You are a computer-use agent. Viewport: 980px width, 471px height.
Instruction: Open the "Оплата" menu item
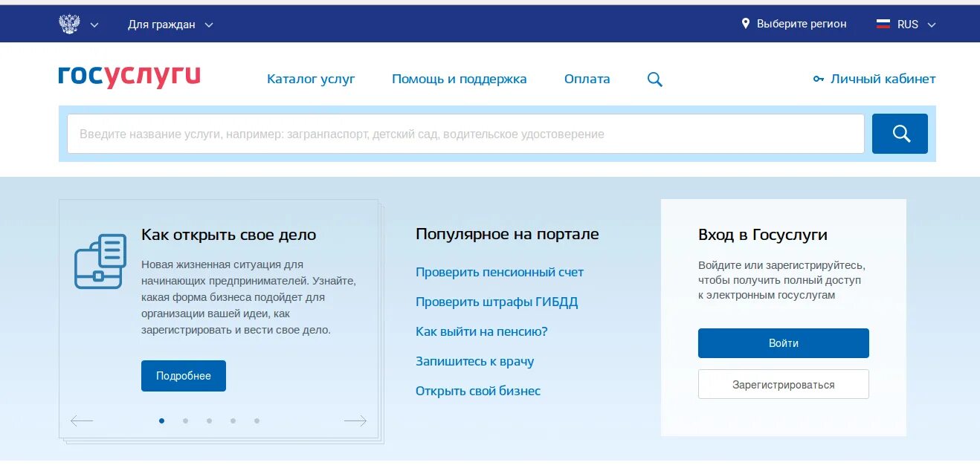tap(587, 79)
